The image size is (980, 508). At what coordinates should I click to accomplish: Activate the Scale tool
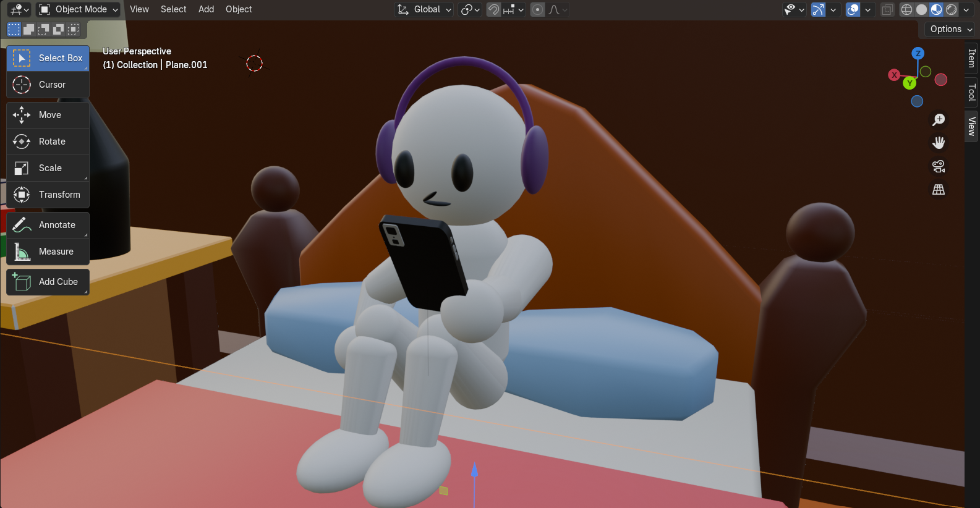click(48, 168)
